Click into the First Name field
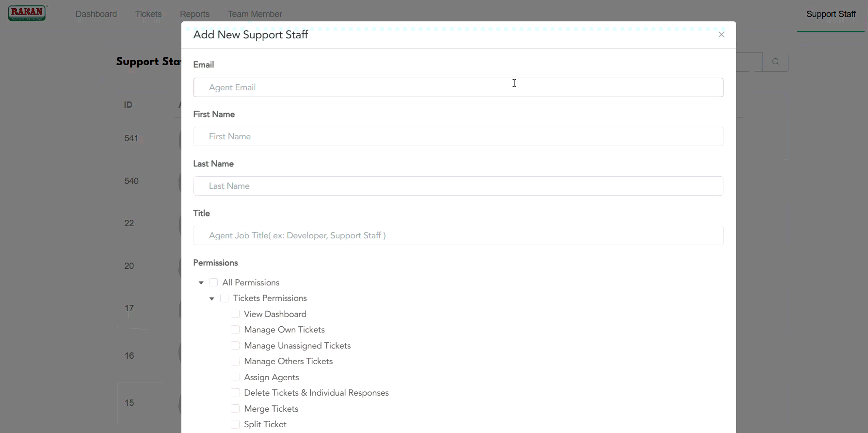Screen dimensions: 868x433 pyautogui.click(x=458, y=136)
